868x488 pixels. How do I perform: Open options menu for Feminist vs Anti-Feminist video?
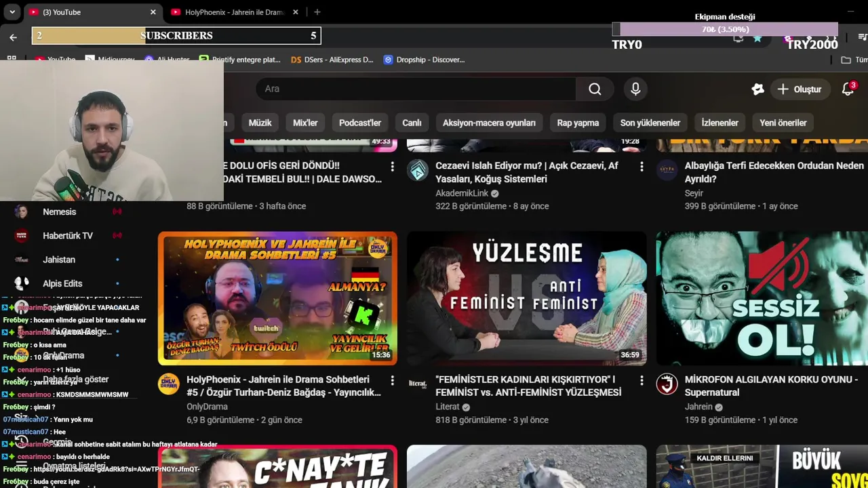[x=642, y=381]
